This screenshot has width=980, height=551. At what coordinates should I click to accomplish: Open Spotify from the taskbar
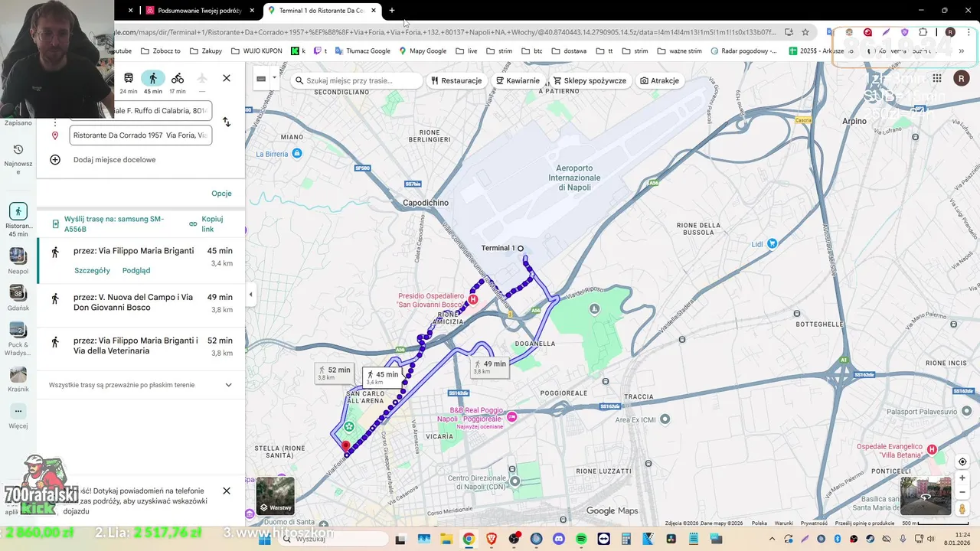coord(581,539)
